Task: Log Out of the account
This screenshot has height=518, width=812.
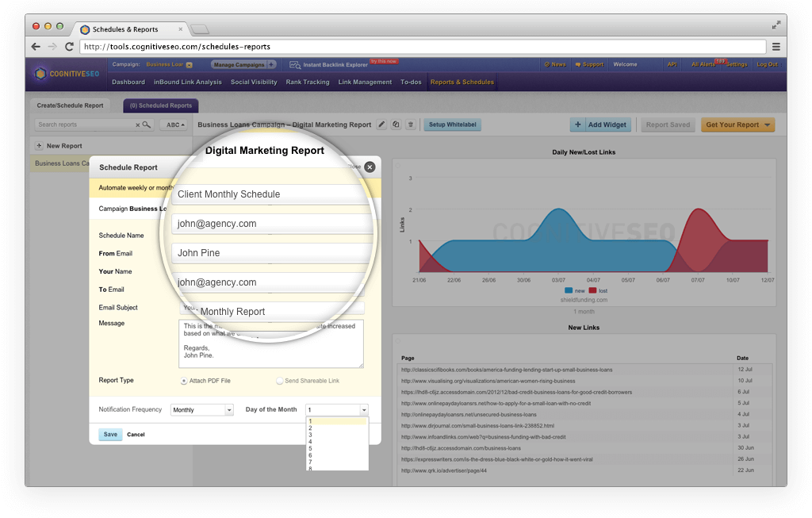Action: click(767, 65)
